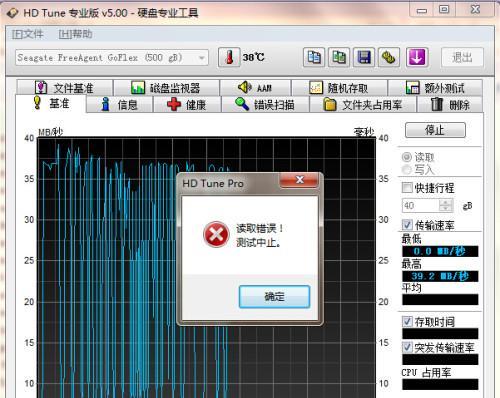Click the 停止 button
This screenshot has width=500, height=398.
435,130
